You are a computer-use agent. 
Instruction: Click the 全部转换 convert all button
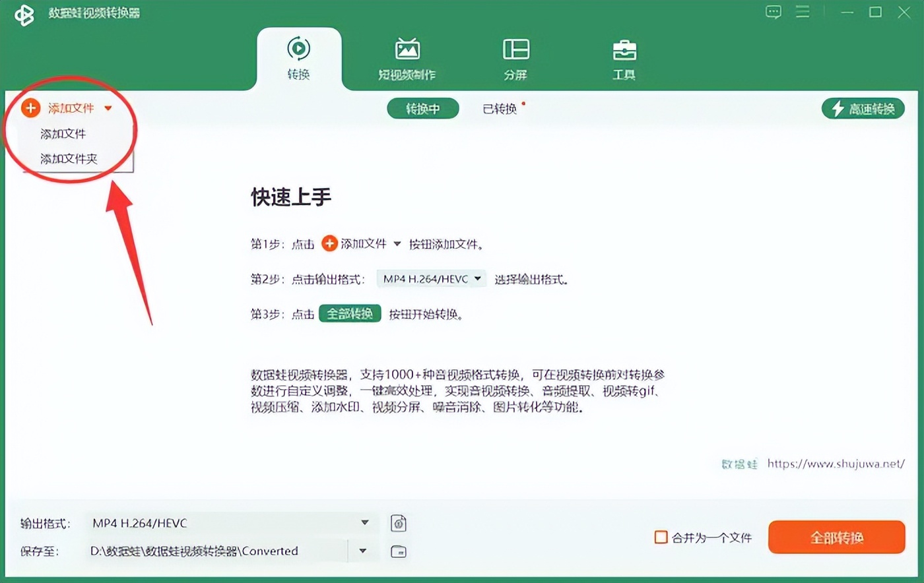(x=836, y=537)
